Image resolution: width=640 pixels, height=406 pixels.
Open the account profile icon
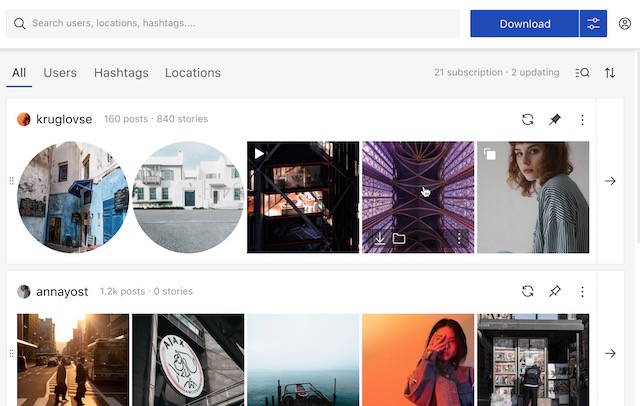coord(624,24)
